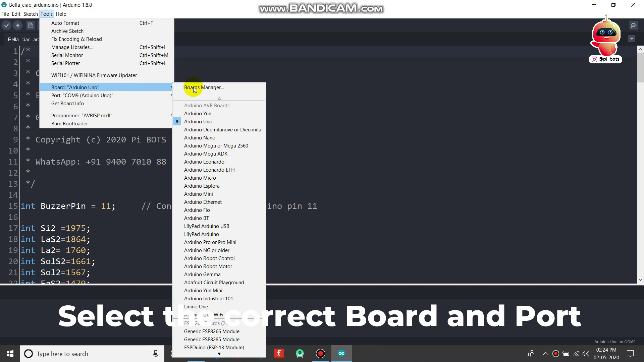Choose LilyPad Arduino USB board

[219, 226]
